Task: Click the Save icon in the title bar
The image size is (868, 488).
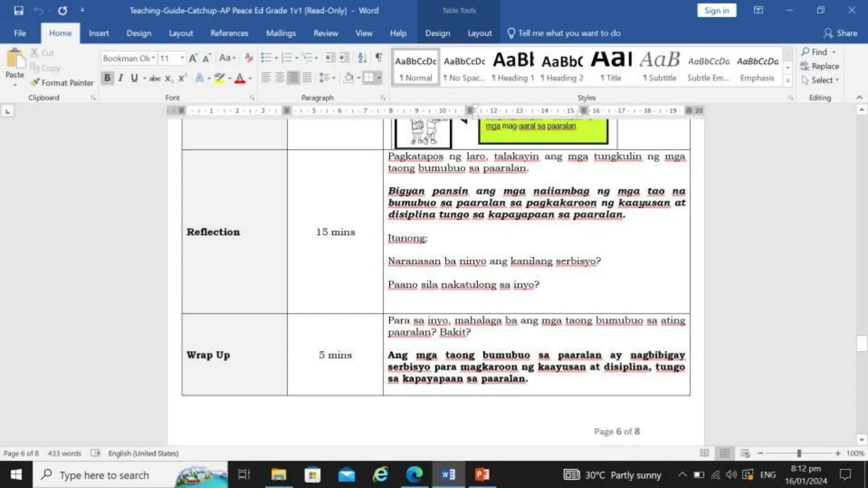Action: tap(19, 11)
